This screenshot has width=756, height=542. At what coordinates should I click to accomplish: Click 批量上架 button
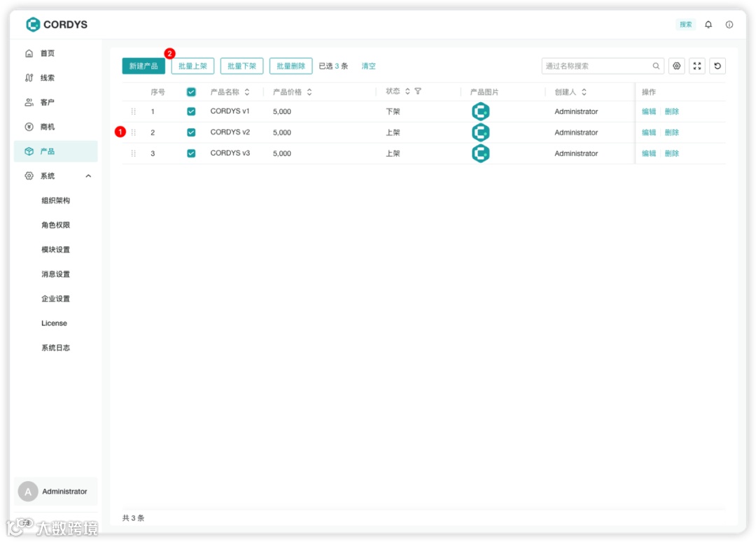click(x=193, y=66)
